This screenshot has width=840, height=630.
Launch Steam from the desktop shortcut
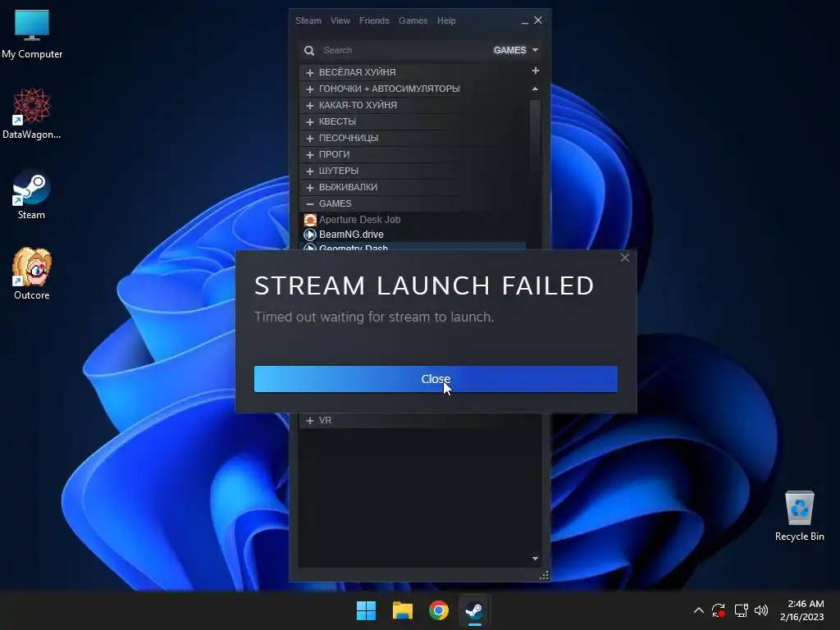(32, 194)
